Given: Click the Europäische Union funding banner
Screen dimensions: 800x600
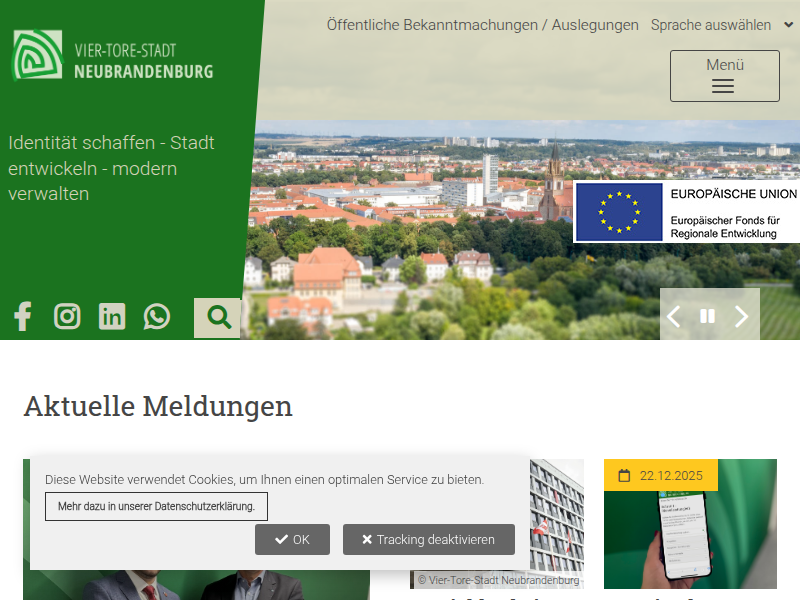Looking at the screenshot, I should point(687,212).
